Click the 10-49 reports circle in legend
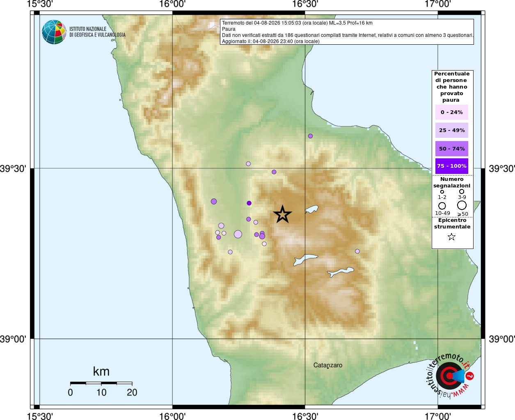 click(x=442, y=205)
